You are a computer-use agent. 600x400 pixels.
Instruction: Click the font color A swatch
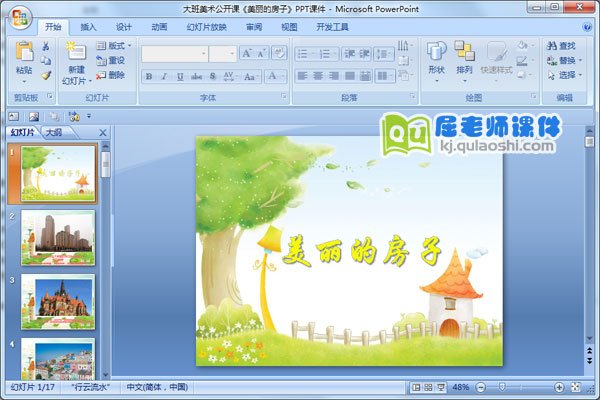click(272, 76)
